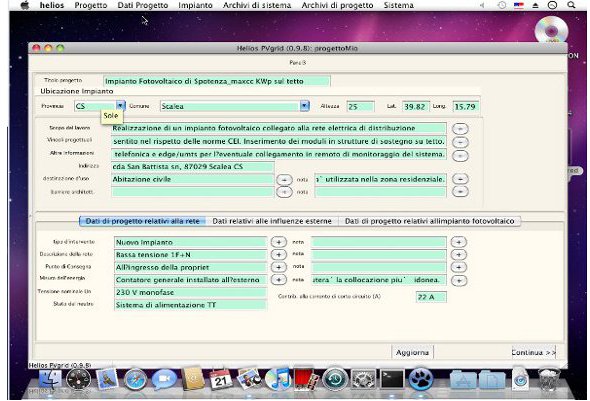Screen dimensions: 590x401
Task: Open the Sistema menu
Action: (x=398, y=5)
